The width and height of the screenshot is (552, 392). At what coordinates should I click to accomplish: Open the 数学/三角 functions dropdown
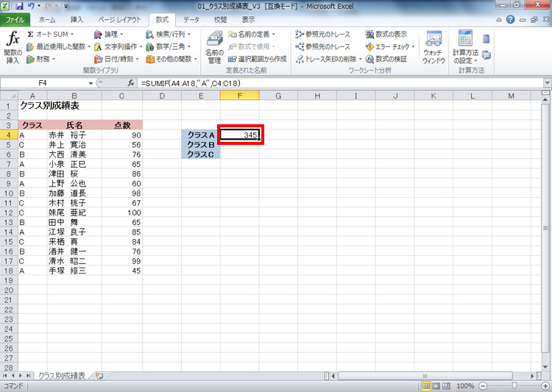(169, 46)
